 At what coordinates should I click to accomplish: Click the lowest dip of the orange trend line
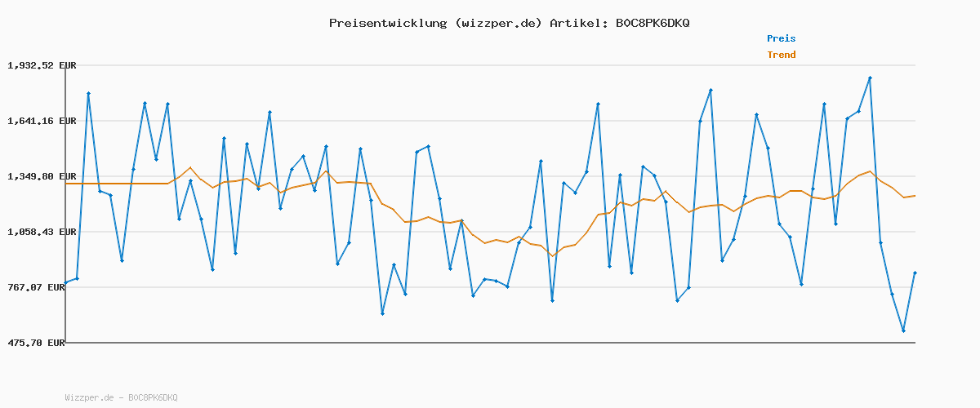point(552,256)
